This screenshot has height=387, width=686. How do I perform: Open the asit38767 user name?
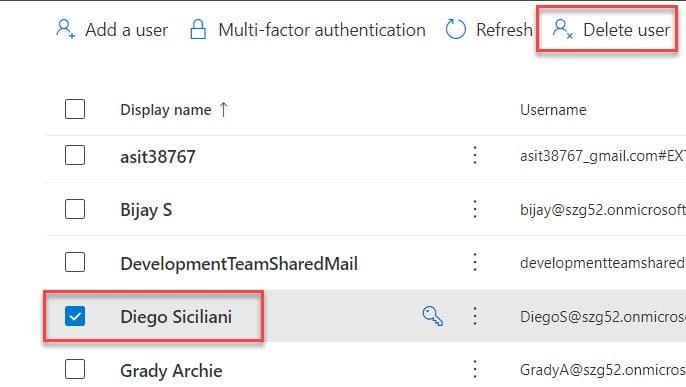tap(158, 157)
